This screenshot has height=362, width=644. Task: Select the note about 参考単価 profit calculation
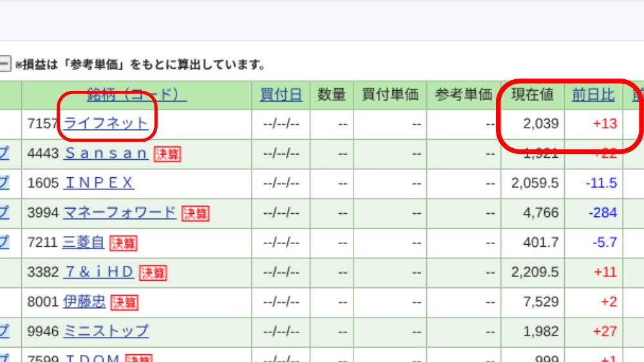coord(141,64)
